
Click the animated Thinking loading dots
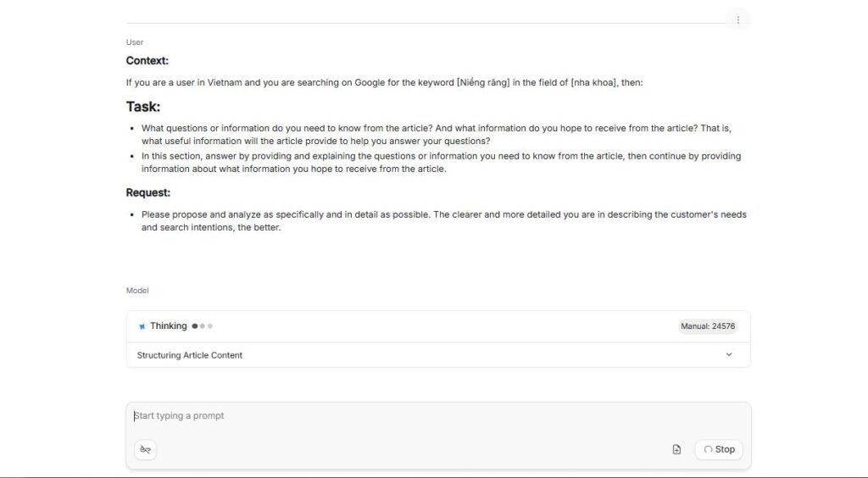coord(203,326)
